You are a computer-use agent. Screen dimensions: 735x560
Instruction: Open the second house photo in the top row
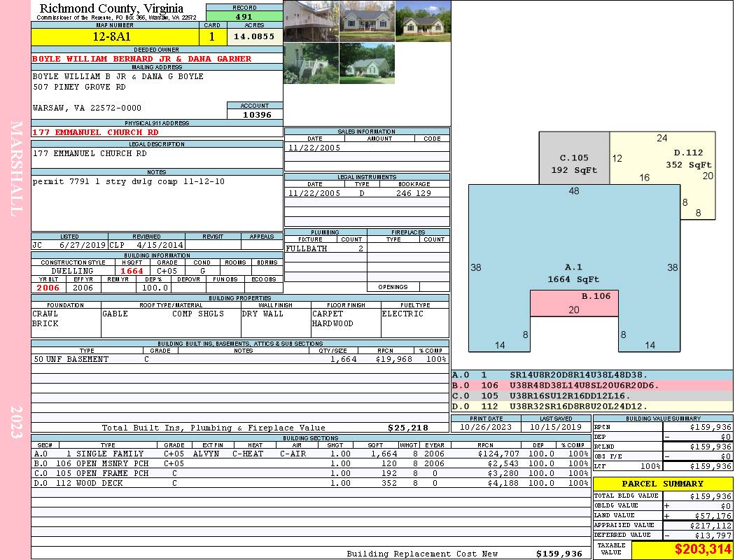[x=367, y=21]
